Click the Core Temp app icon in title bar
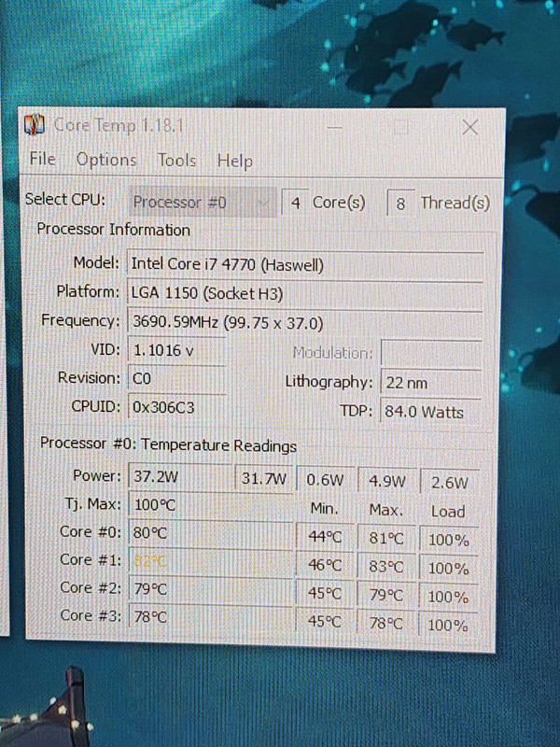Image resolution: width=560 pixels, height=747 pixels. click(34, 125)
